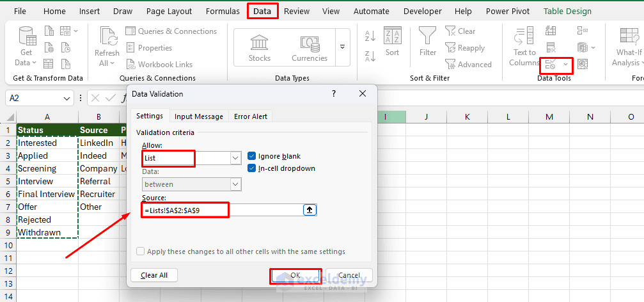Switch to Error Alert tab

[x=251, y=116]
